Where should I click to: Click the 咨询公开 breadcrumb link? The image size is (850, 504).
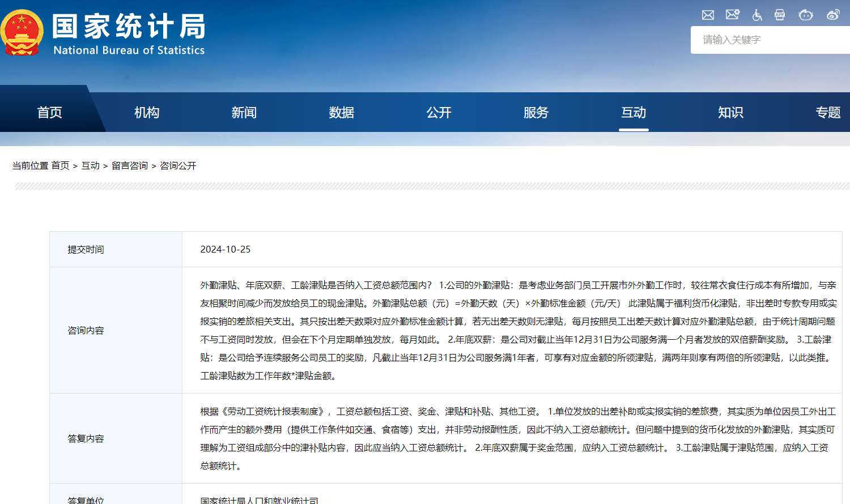coord(178,165)
